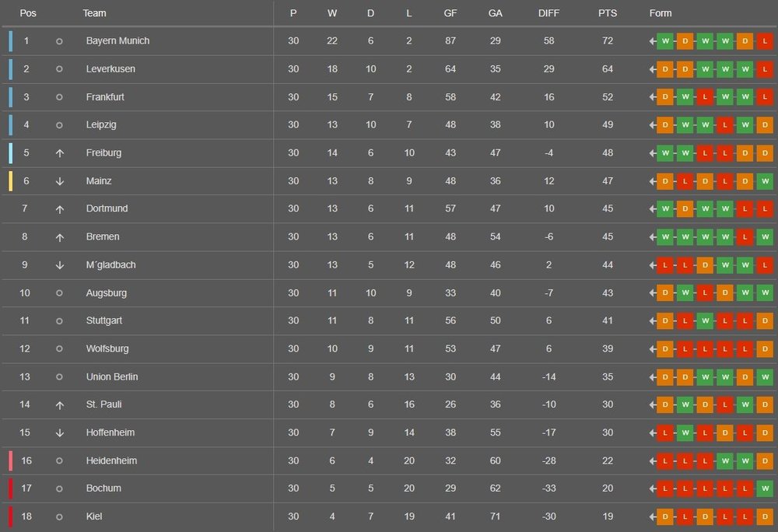This screenshot has width=778, height=532.
Task: Click St. Pauli's up arrow icon
Action: point(59,405)
